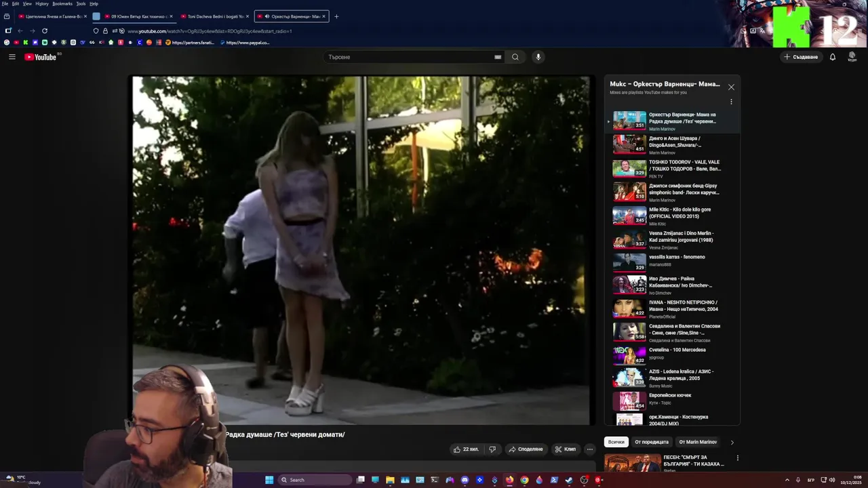Open the Edit menu
868x488 pixels.
(x=16, y=3)
